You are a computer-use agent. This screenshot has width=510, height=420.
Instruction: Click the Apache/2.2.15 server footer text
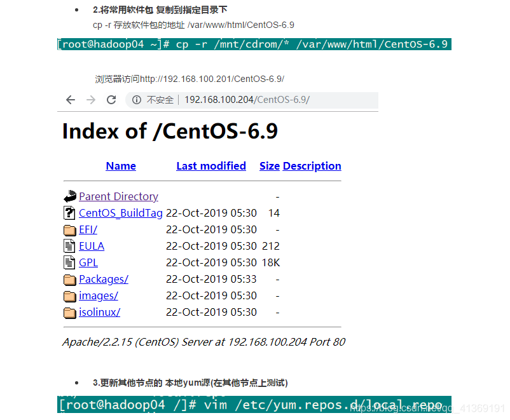click(x=204, y=342)
